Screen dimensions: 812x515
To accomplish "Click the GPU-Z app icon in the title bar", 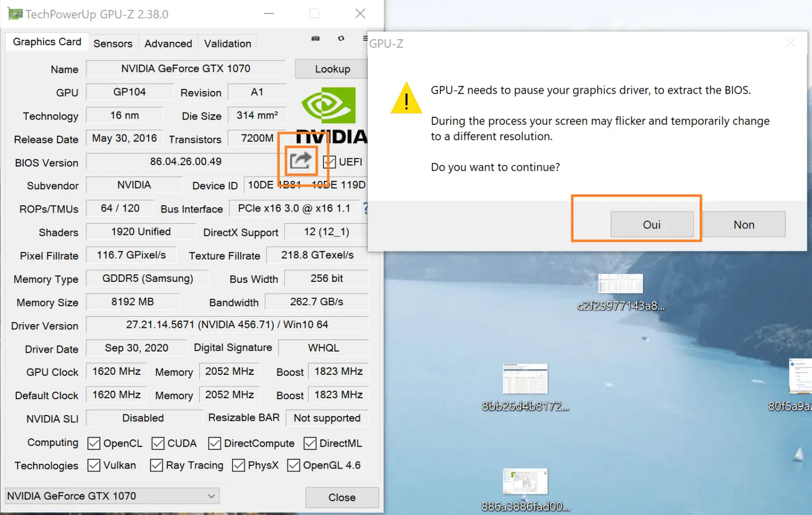I will pyautogui.click(x=15, y=14).
